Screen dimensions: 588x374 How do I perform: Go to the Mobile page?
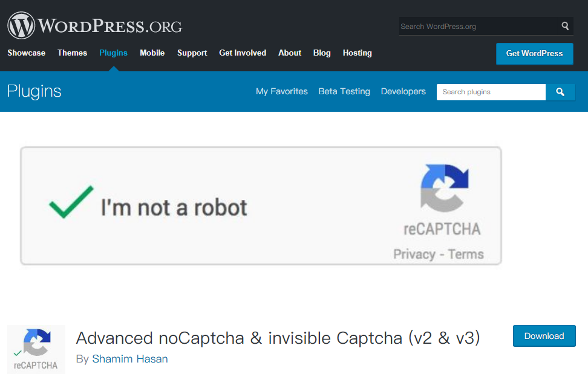(152, 53)
